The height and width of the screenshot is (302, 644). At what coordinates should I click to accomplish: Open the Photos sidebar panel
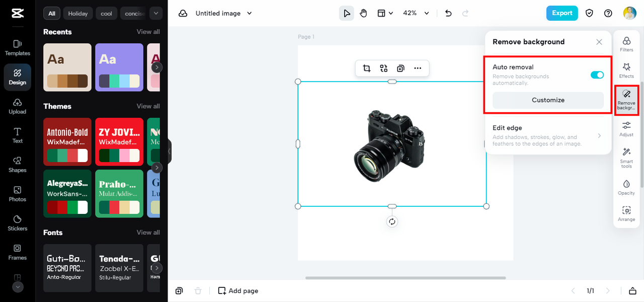coord(18,194)
